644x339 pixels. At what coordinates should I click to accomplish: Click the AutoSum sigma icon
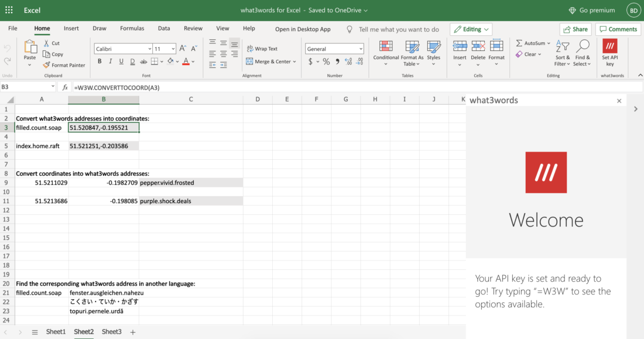coord(519,43)
